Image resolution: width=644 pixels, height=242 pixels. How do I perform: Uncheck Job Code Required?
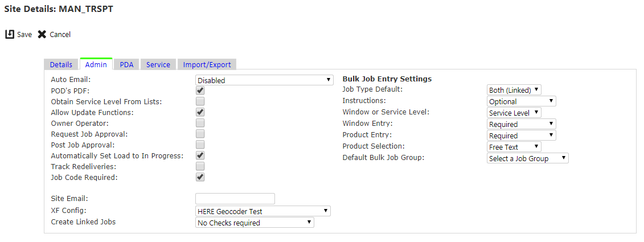click(x=200, y=178)
